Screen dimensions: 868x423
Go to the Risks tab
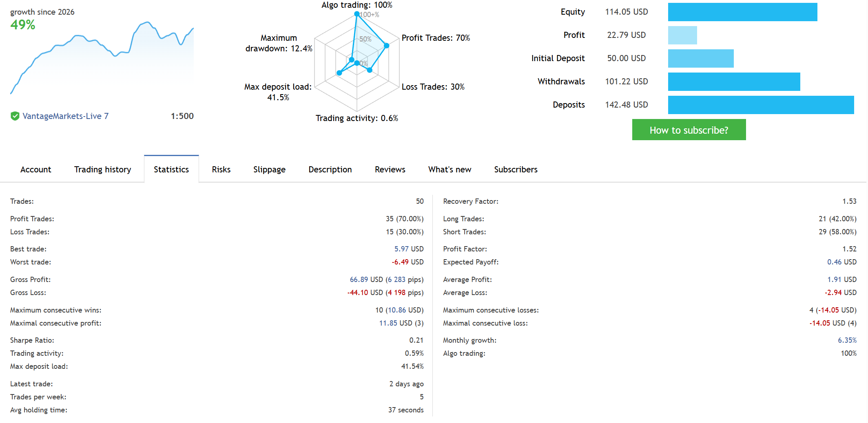(221, 170)
